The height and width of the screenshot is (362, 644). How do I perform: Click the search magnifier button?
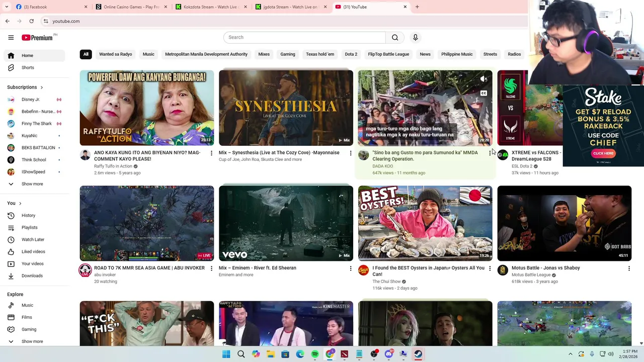coord(395,37)
